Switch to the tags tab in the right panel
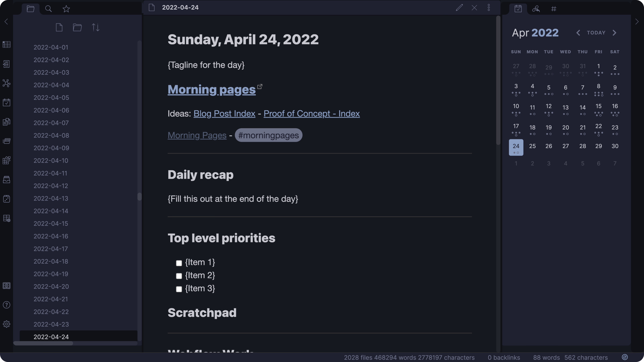This screenshot has height=362, width=644. point(554,9)
